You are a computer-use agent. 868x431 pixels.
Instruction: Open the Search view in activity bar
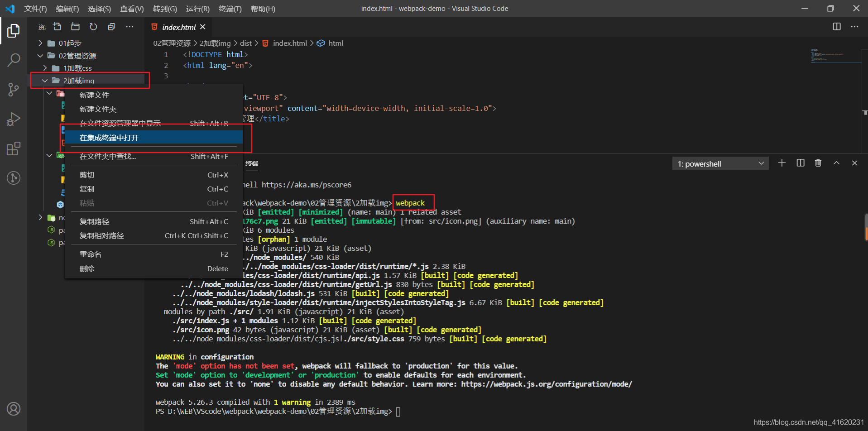pos(14,60)
